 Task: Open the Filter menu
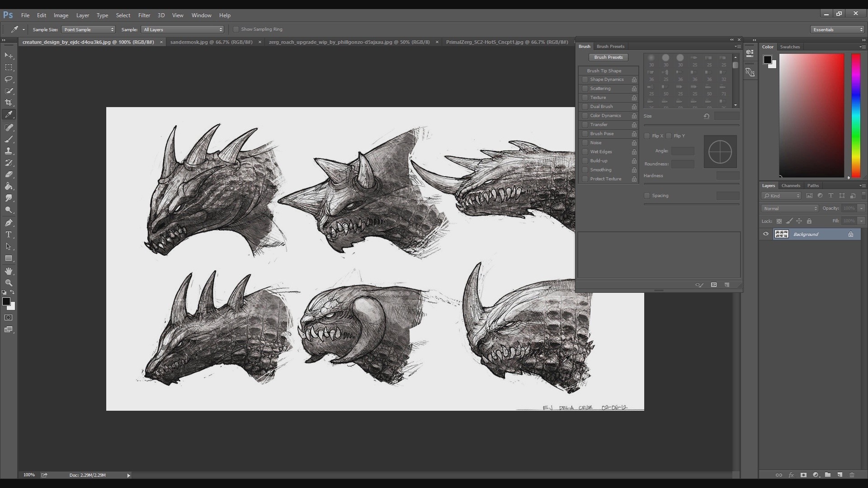click(144, 15)
